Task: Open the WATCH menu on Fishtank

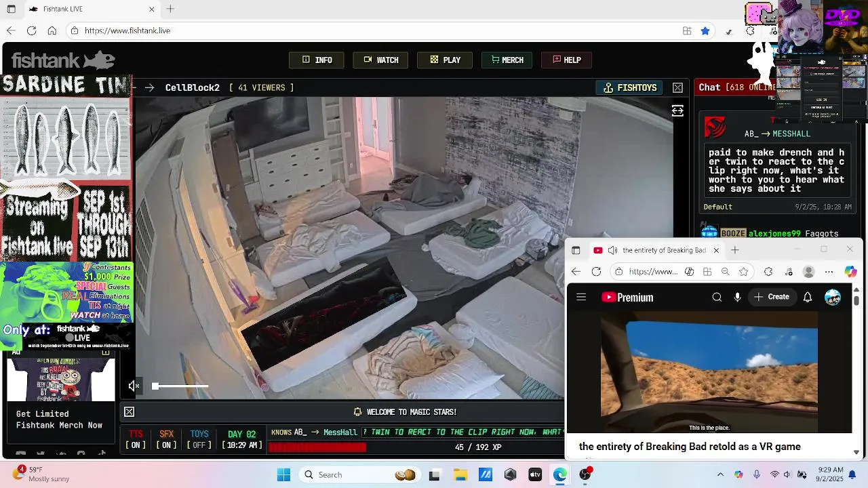Action: 380,60
